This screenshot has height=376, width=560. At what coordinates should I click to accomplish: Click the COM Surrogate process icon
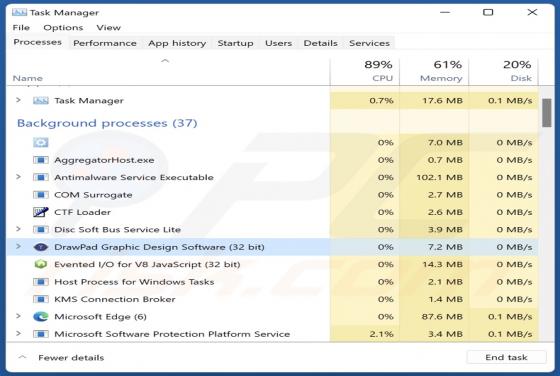point(41,195)
